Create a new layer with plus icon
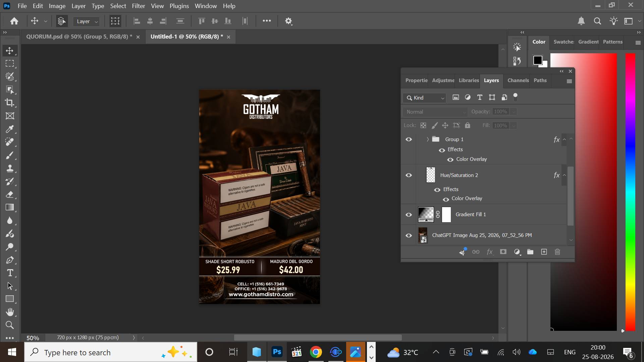The width and height of the screenshot is (644, 362). [544, 252]
